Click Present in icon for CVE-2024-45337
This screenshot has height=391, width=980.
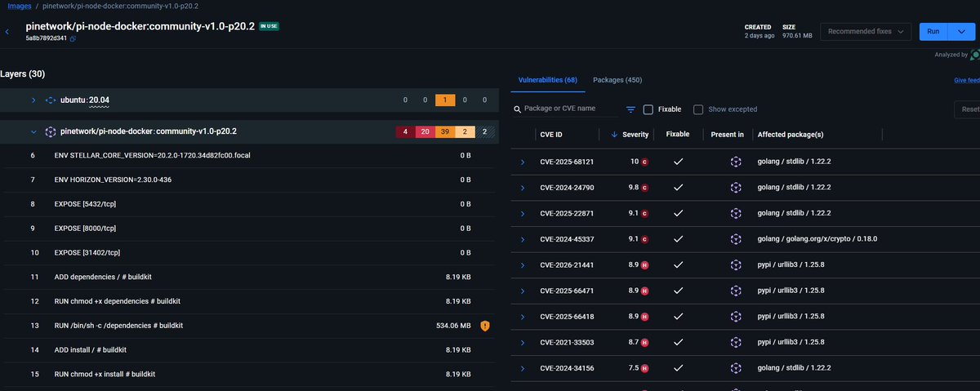(735, 239)
